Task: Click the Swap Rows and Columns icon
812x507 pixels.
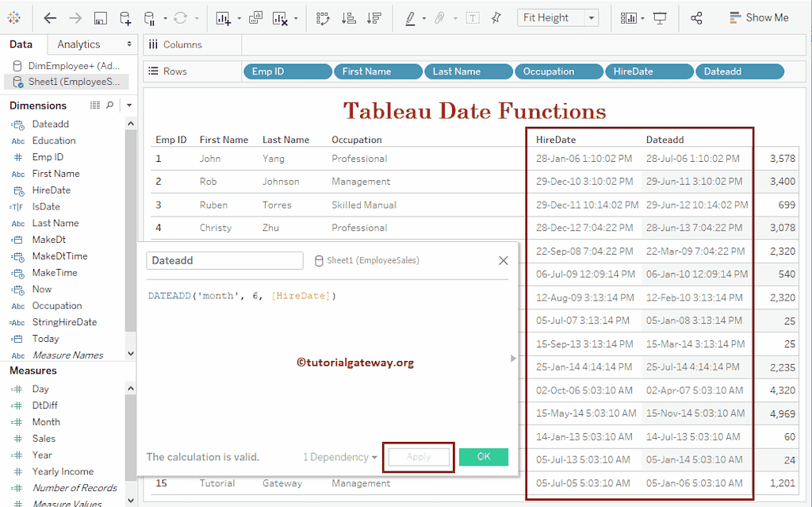Action: pos(322,17)
